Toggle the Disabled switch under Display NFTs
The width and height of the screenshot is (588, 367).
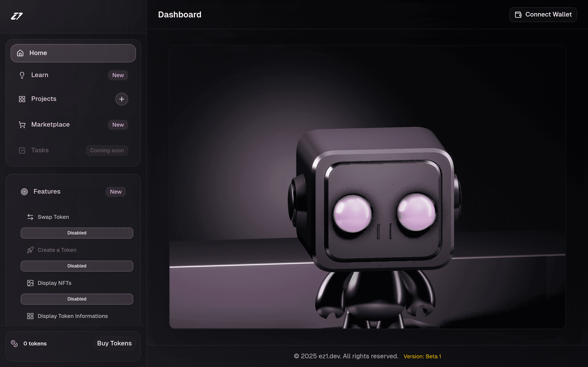click(77, 299)
